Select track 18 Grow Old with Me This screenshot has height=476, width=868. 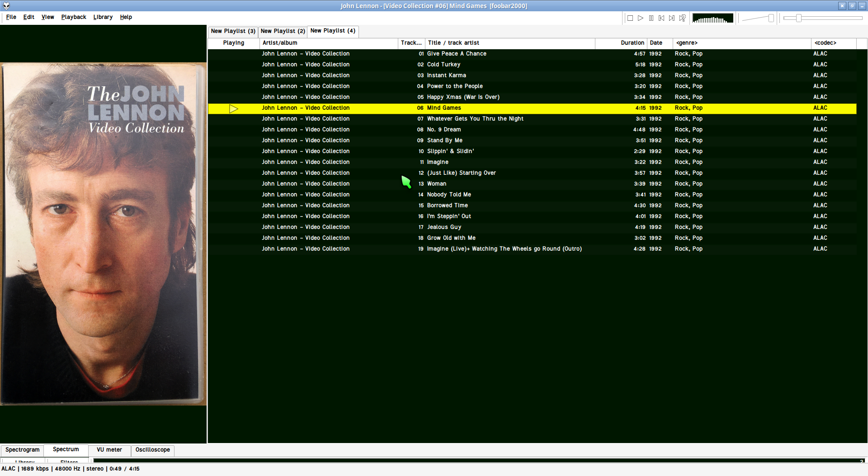point(532,238)
